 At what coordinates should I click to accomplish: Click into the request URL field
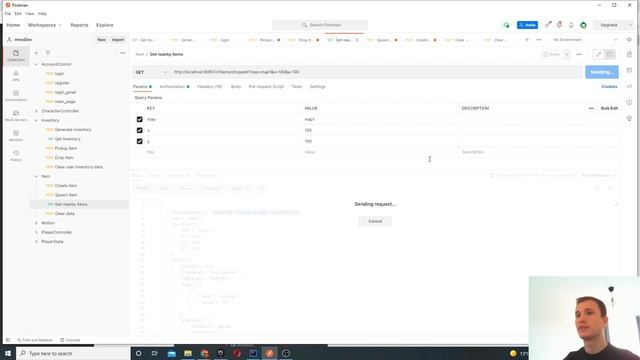[376, 72]
